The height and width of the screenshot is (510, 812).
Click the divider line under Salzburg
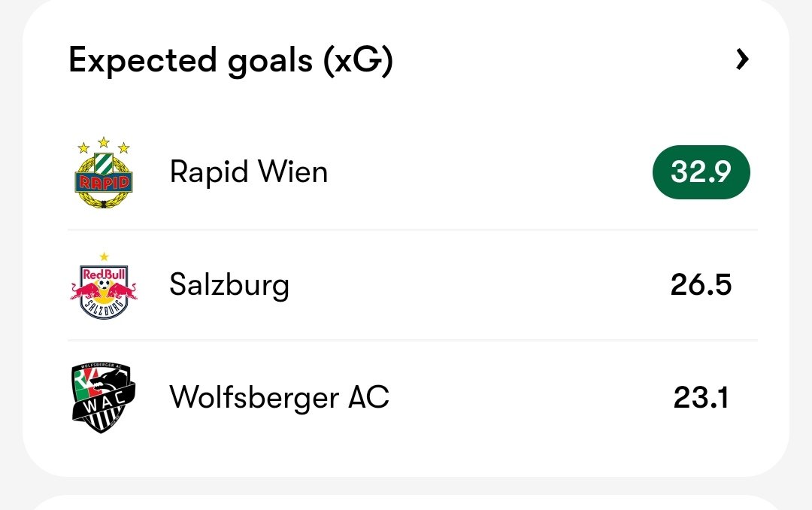point(413,341)
